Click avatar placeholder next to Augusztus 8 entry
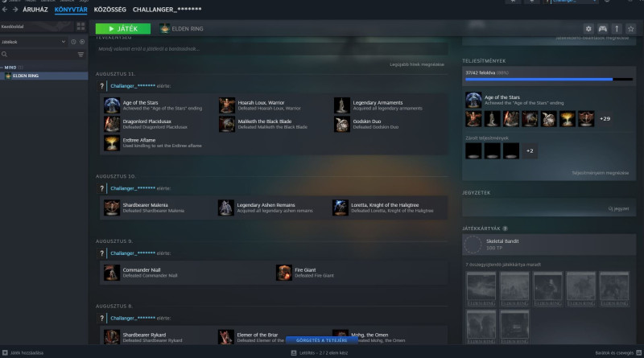The height and width of the screenshot is (358, 644). coord(102,318)
